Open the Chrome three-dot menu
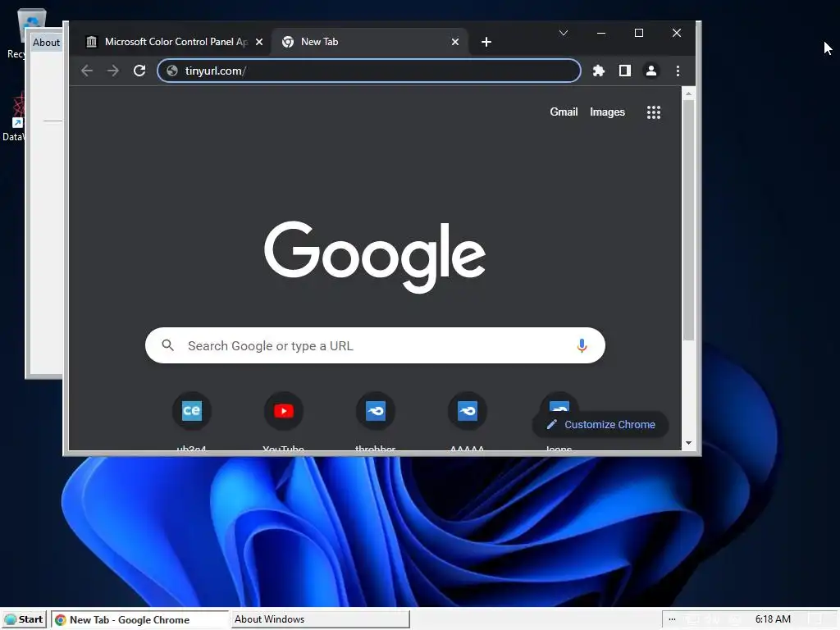840x630 pixels. [678, 71]
